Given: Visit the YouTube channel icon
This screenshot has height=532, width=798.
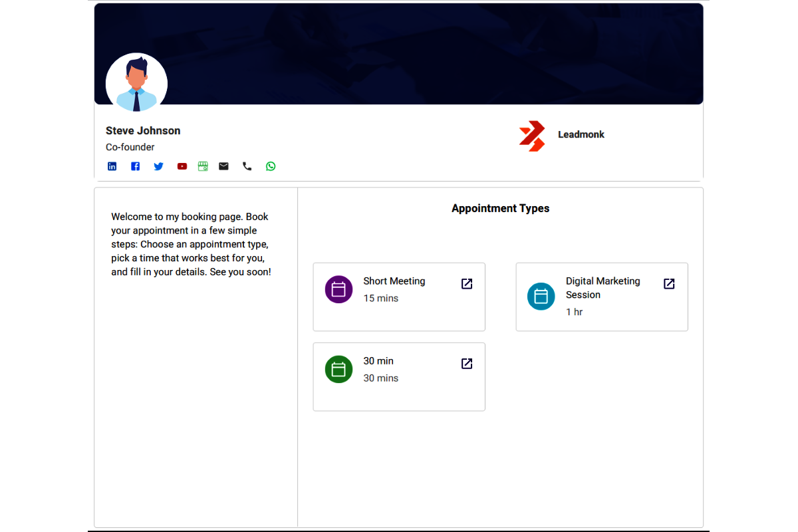Looking at the screenshot, I should [182, 166].
